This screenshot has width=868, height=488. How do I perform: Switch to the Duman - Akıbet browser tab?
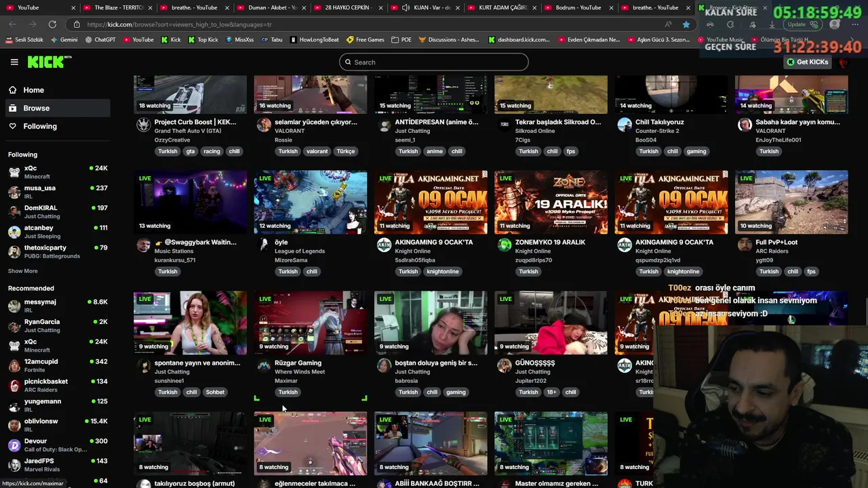tap(271, 7)
